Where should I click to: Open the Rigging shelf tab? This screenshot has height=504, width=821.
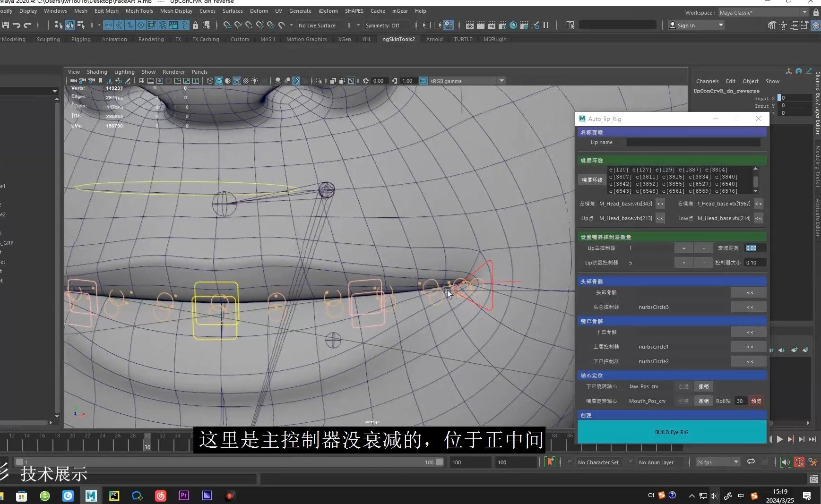(81, 39)
